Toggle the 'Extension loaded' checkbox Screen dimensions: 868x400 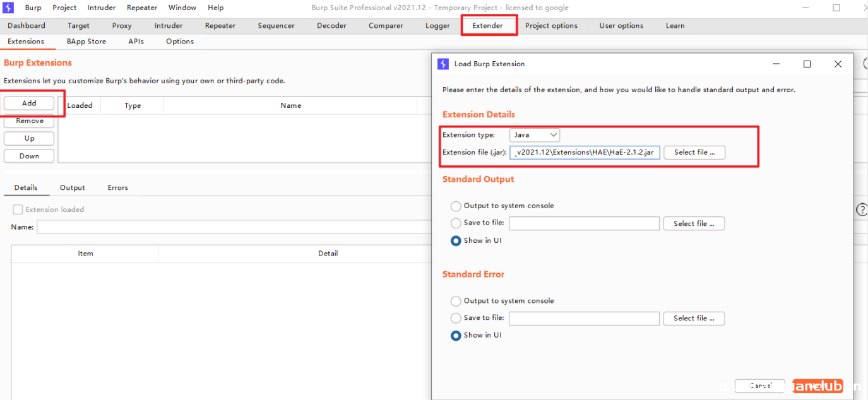(18, 209)
